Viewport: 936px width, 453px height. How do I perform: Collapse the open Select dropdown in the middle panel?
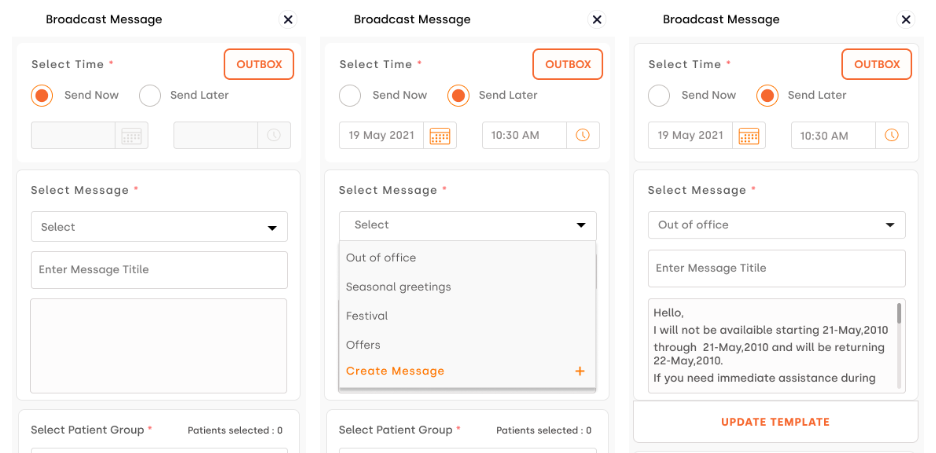tap(467, 225)
